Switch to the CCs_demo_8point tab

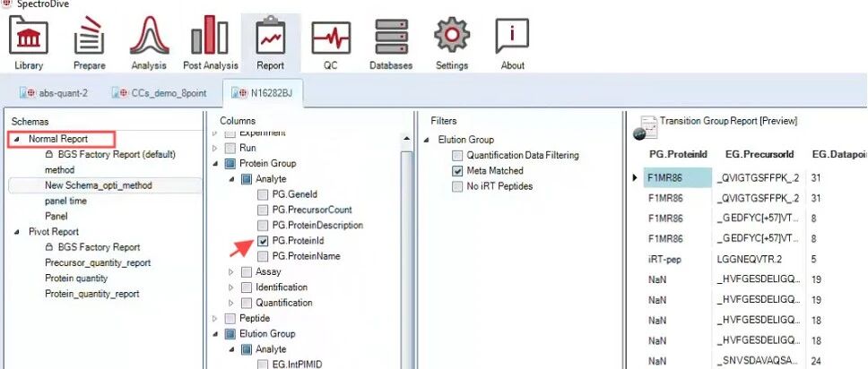160,93
